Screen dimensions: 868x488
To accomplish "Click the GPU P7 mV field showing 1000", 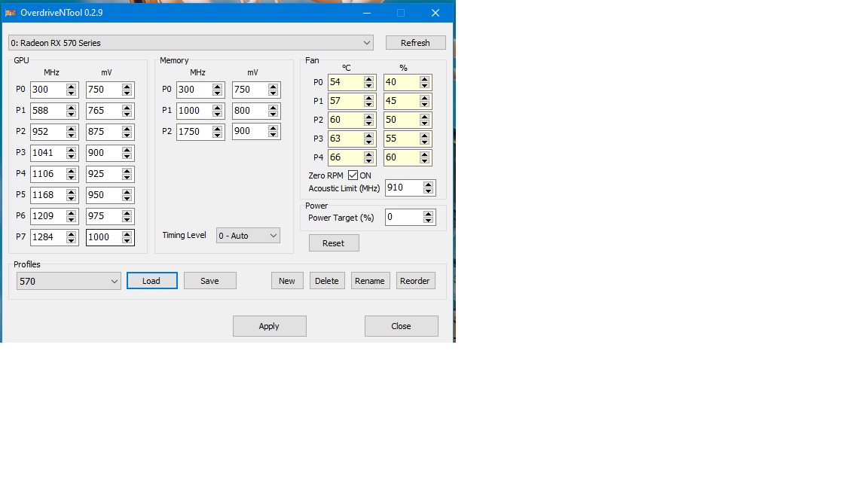I will [x=104, y=236].
